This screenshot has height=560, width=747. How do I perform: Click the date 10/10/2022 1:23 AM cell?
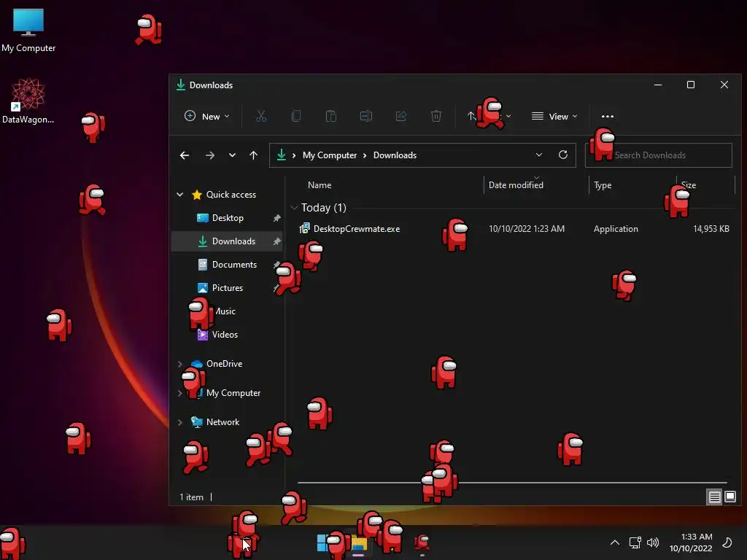click(x=527, y=229)
